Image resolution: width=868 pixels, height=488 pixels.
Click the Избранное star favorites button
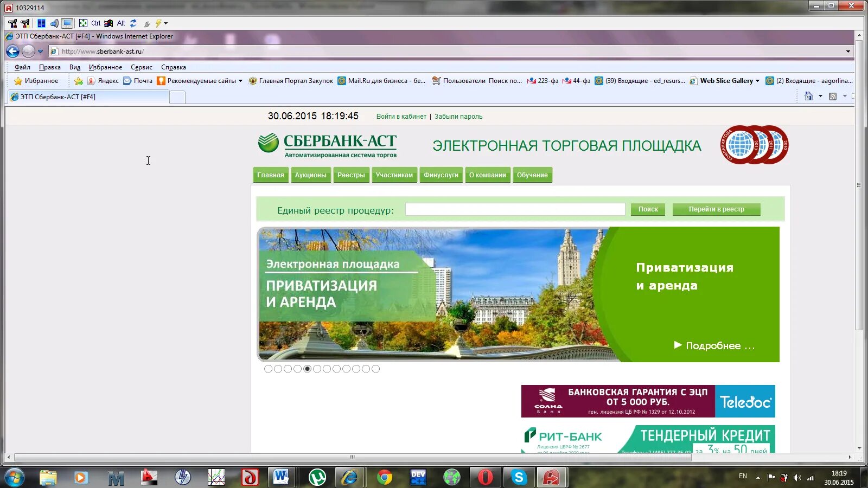(36, 81)
